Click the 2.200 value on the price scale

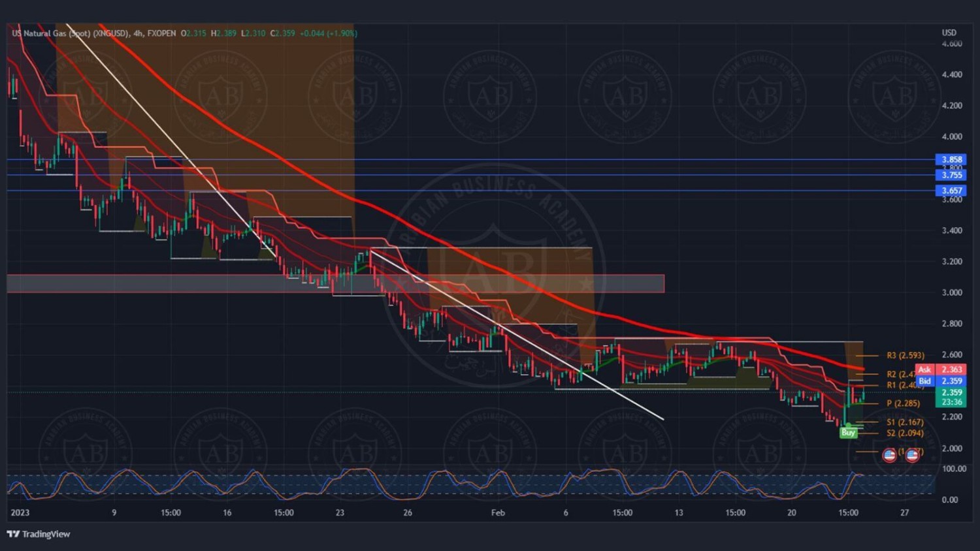point(952,417)
